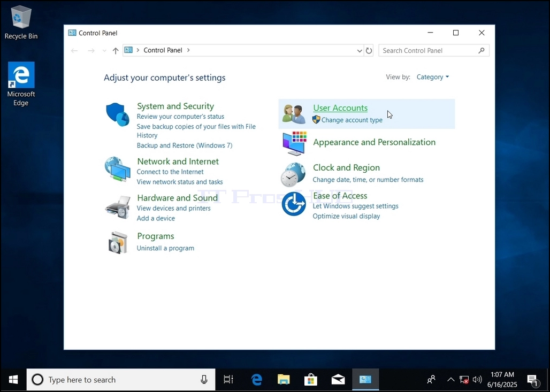Open Network and Internet heading link
Viewport: 550px width, 392px height.
pyautogui.click(x=178, y=162)
